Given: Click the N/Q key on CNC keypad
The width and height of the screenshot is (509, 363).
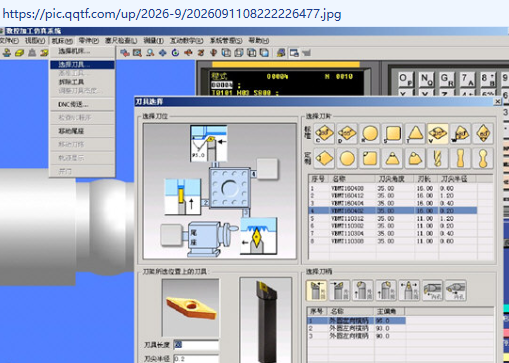Looking at the screenshot, I should [x=426, y=79].
